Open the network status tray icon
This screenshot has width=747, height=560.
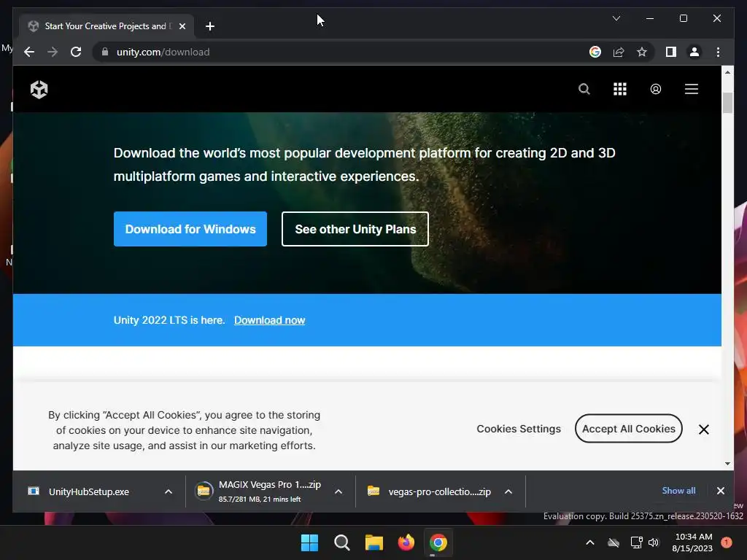pos(636,542)
